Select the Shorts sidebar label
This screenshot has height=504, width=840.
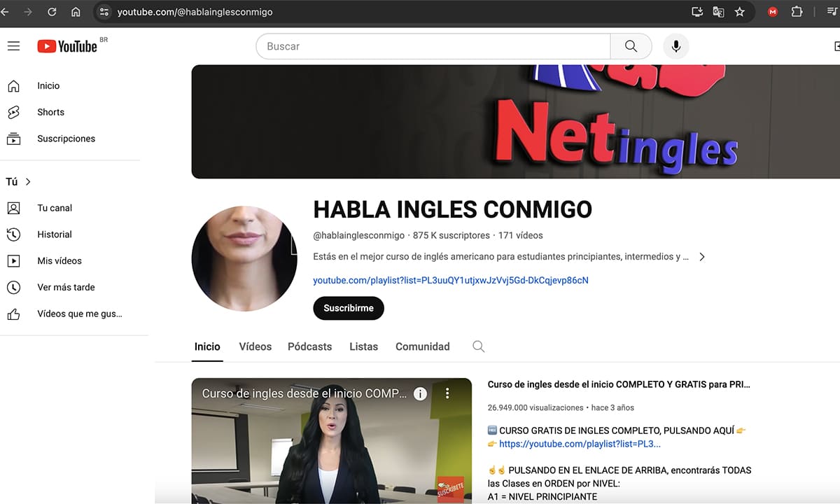click(50, 112)
